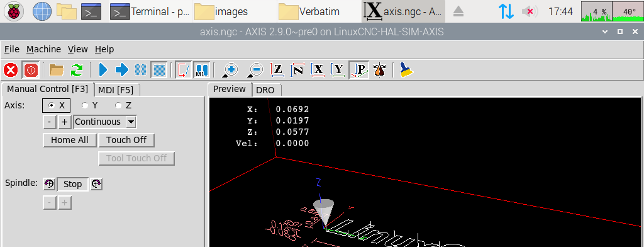Toggle machine power button

[x=31, y=70]
